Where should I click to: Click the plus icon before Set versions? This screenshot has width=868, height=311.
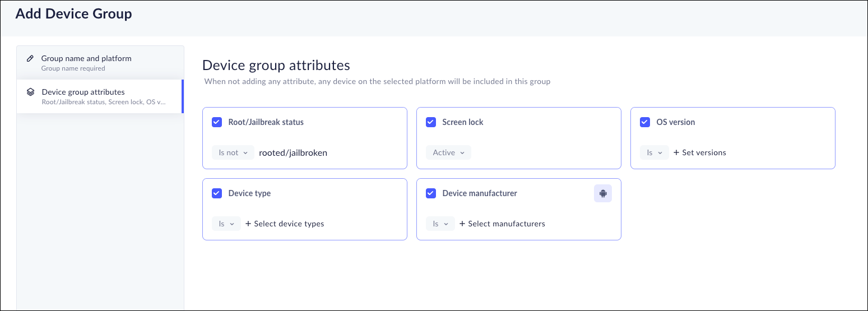point(676,152)
